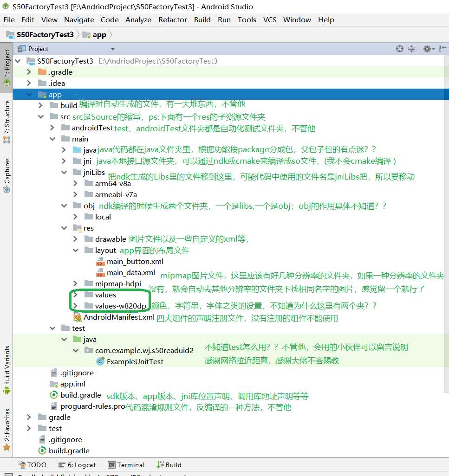Open the Build Variants side tab
Image resolution: width=449 pixels, height=476 pixels.
click(x=7, y=370)
